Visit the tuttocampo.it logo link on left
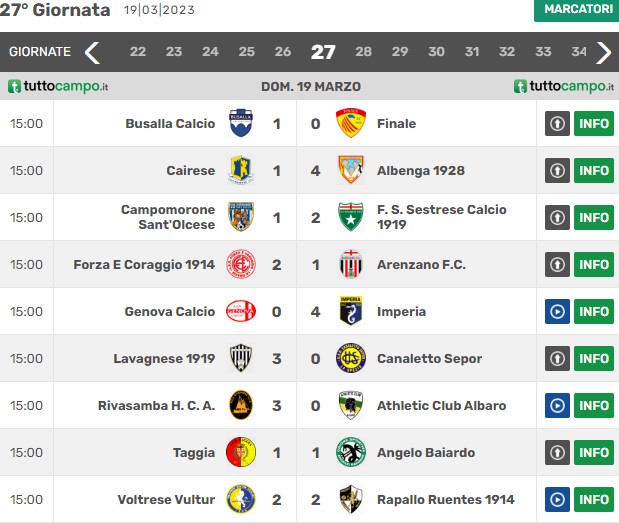 click(x=58, y=87)
